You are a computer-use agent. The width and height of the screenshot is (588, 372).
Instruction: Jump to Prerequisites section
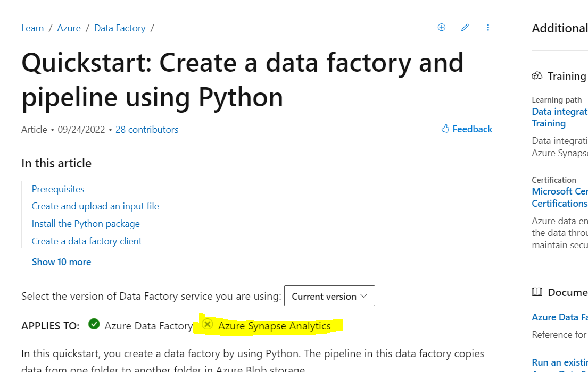point(58,189)
